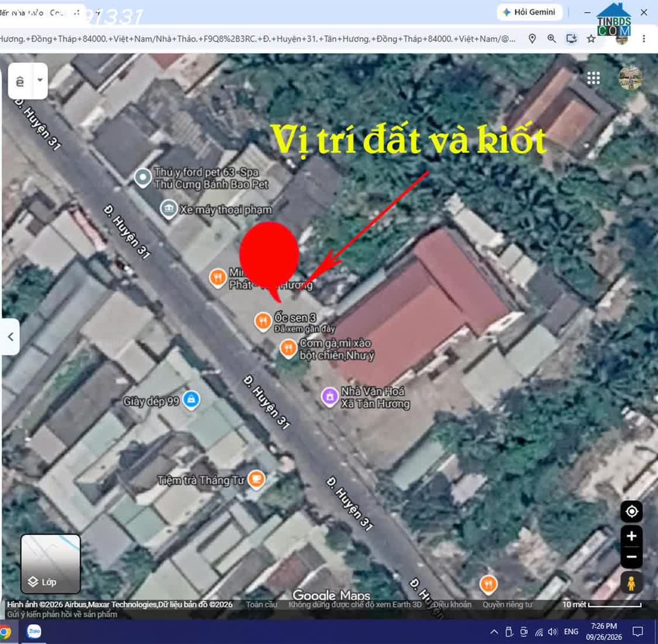
Task: Click the zoom magnifier icon in address bar
Action: [x=552, y=39]
